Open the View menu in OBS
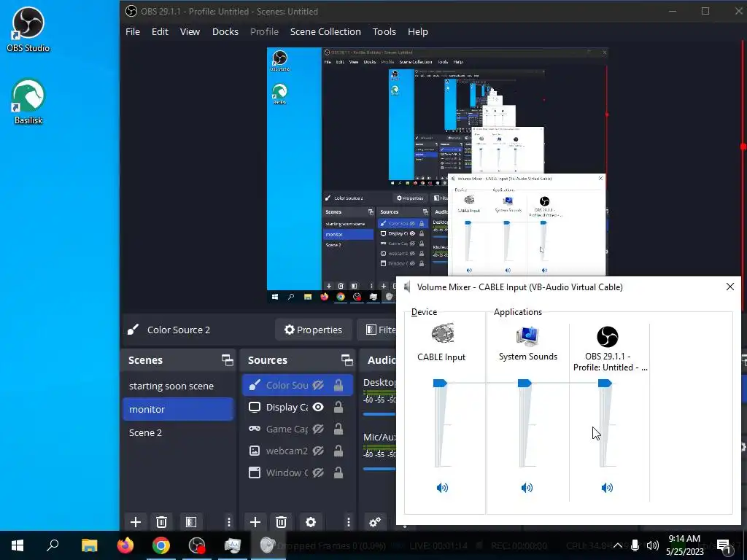Viewport: 747px width, 560px height. tap(190, 32)
